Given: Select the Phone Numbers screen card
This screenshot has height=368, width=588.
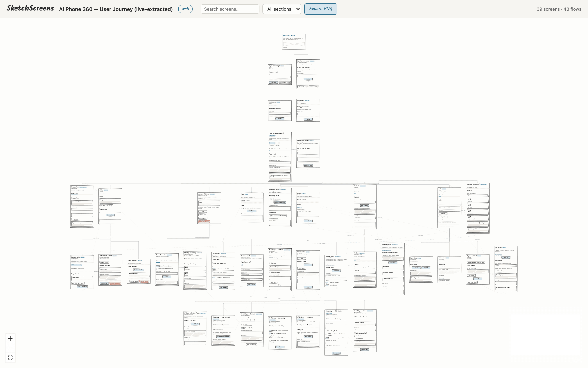Looking at the screenshot, I should (x=139, y=271).
